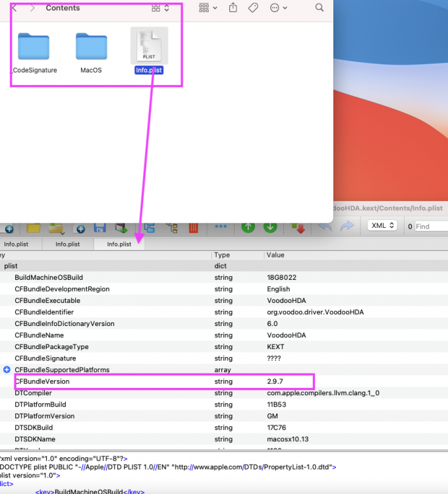This screenshot has width=448, height=494.
Task: Select the CFBundlePackageType key
Action: tap(51, 347)
